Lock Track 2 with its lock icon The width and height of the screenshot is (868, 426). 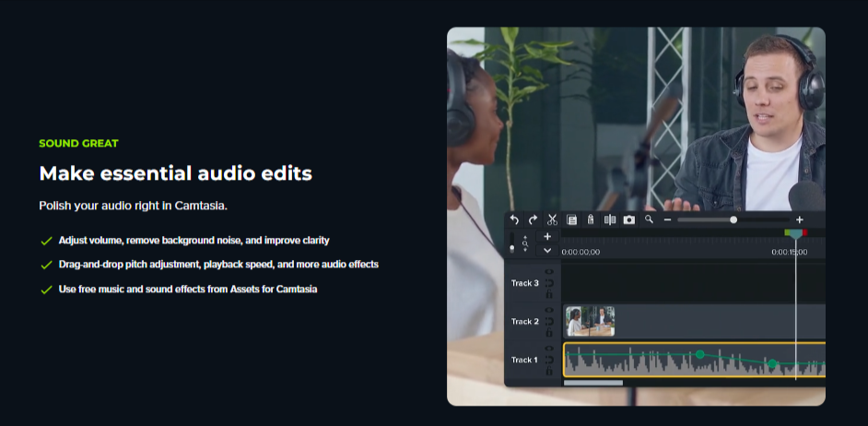(549, 332)
